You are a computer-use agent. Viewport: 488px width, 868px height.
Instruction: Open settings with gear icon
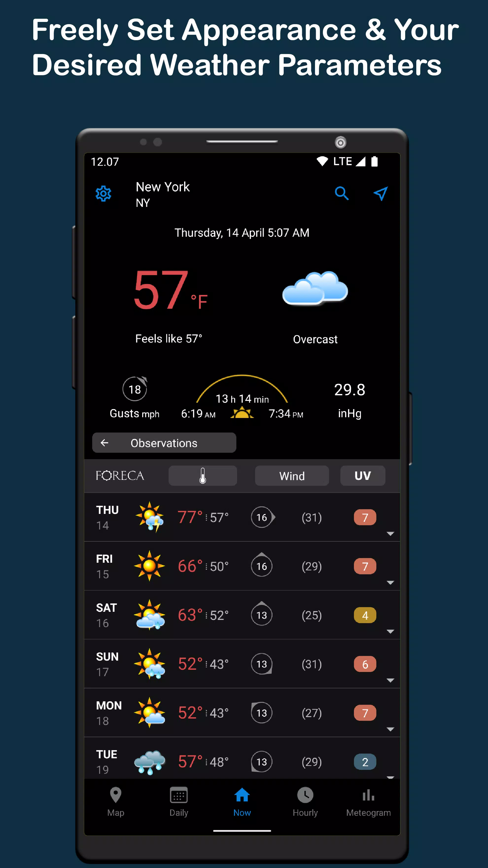104,194
